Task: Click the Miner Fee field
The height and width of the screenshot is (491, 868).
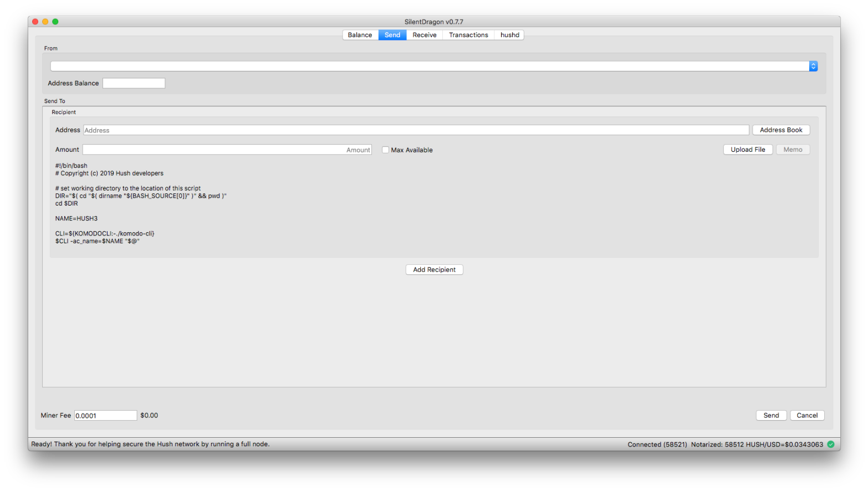Action: pyautogui.click(x=105, y=416)
